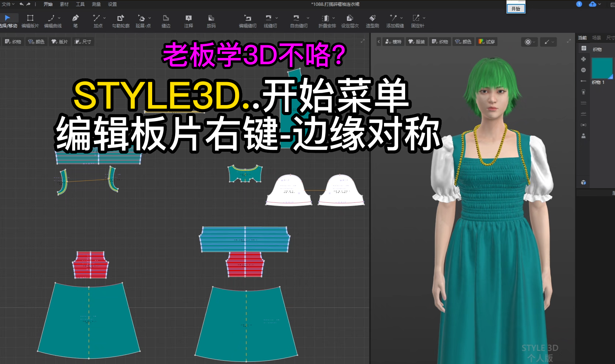Select the 缝边 seam allowance tool
The image size is (615, 364).
pyautogui.click(x=166, y=21)
